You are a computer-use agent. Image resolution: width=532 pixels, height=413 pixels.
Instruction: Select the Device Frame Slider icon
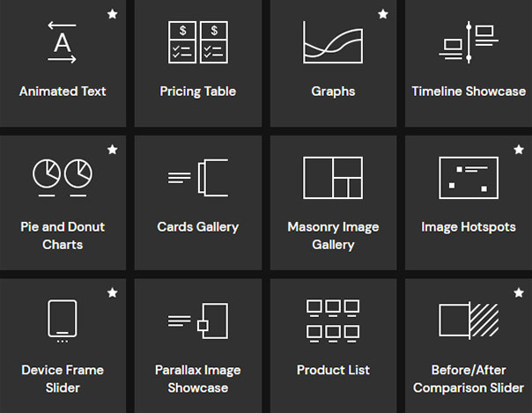(63, 321)
